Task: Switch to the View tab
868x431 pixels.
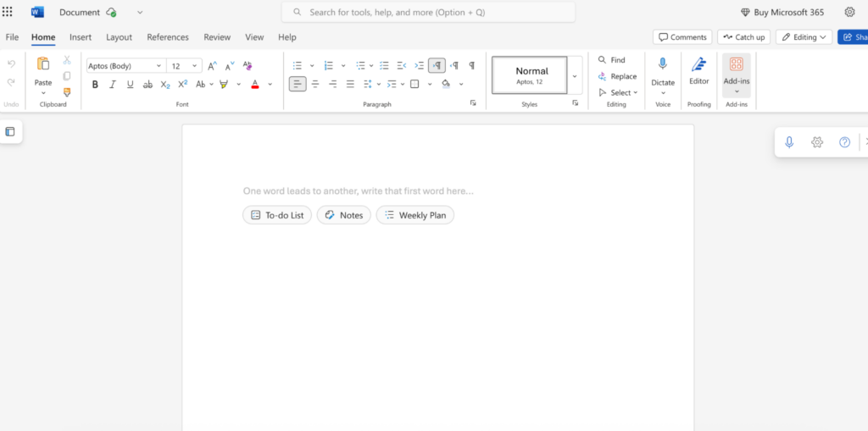Action: pyautogui.click(x=254, y=37)
